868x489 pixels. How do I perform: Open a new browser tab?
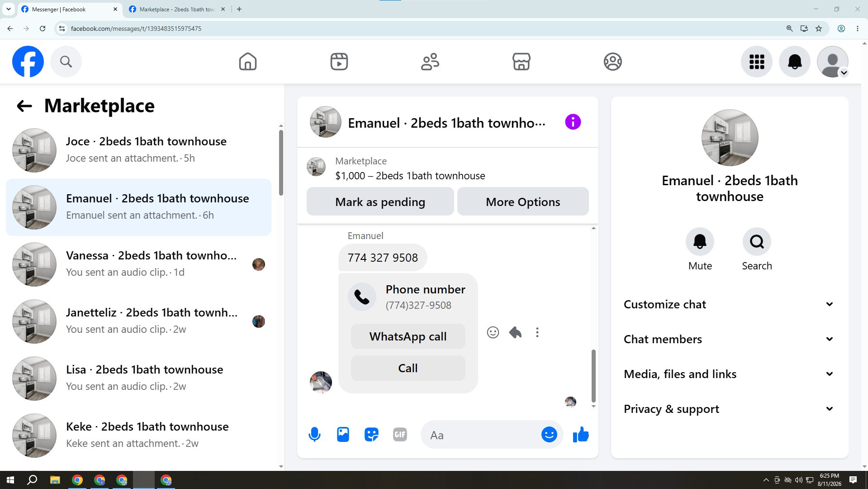click(x=239, y=10)
